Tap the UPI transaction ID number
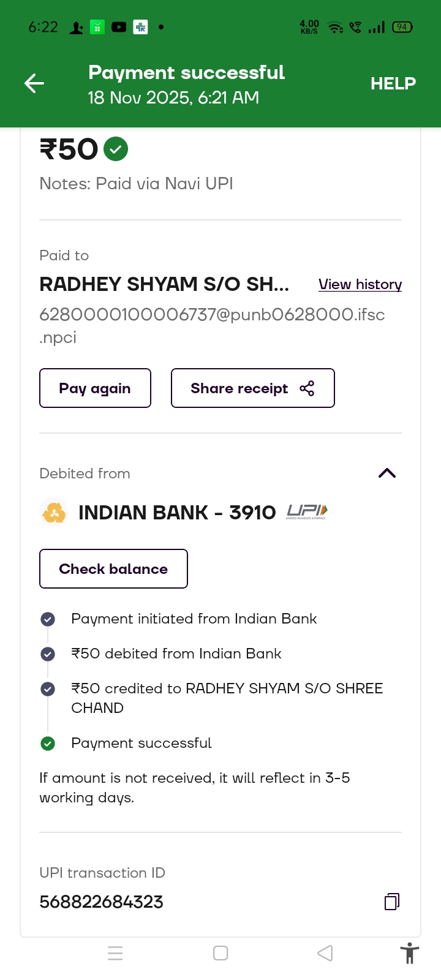 click(x=102, y=902)
